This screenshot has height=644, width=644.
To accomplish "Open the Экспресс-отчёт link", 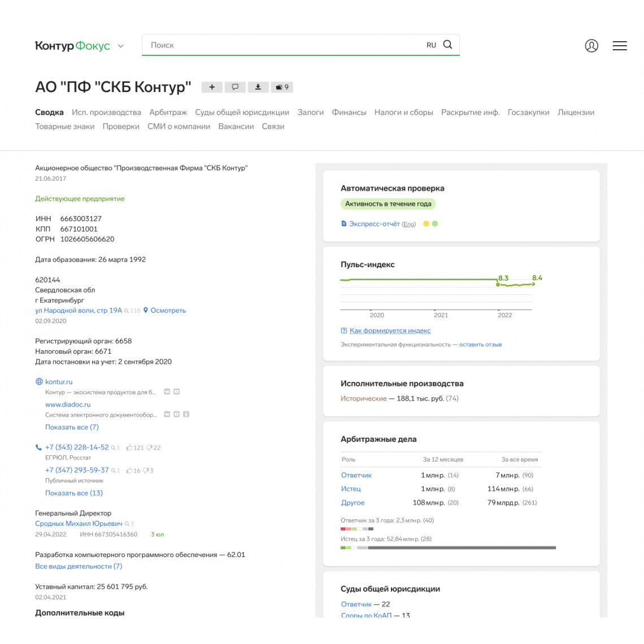I will pos(374,224).
